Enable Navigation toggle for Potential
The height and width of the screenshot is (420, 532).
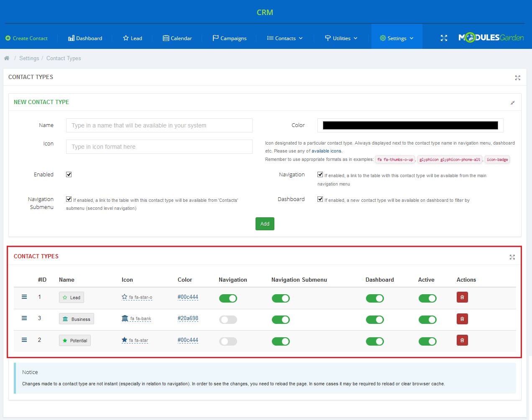tap(228, 341)
